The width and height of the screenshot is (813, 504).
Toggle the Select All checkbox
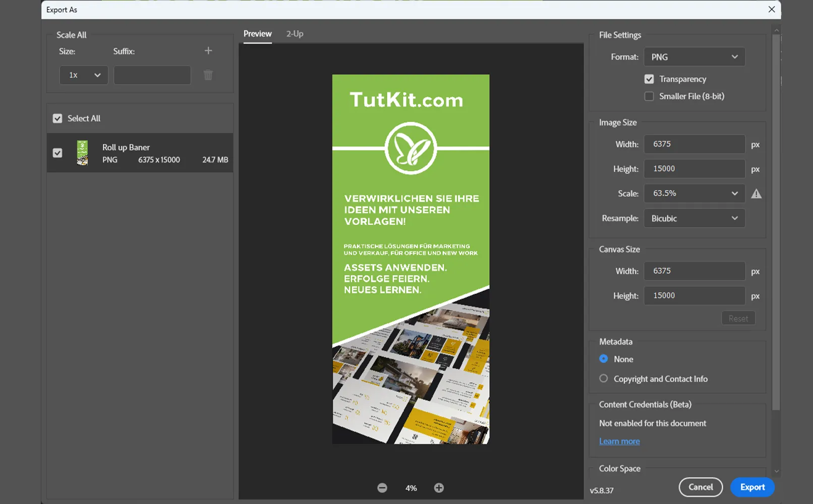pos(57,118)
